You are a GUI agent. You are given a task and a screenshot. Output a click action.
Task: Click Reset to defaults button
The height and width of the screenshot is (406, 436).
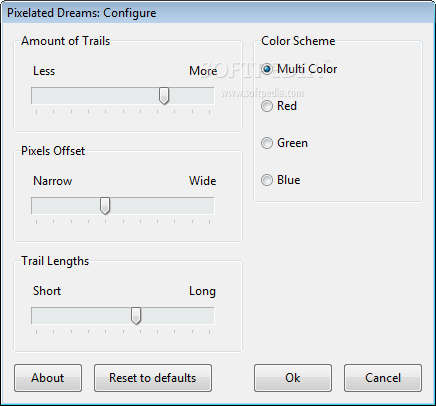153,378
